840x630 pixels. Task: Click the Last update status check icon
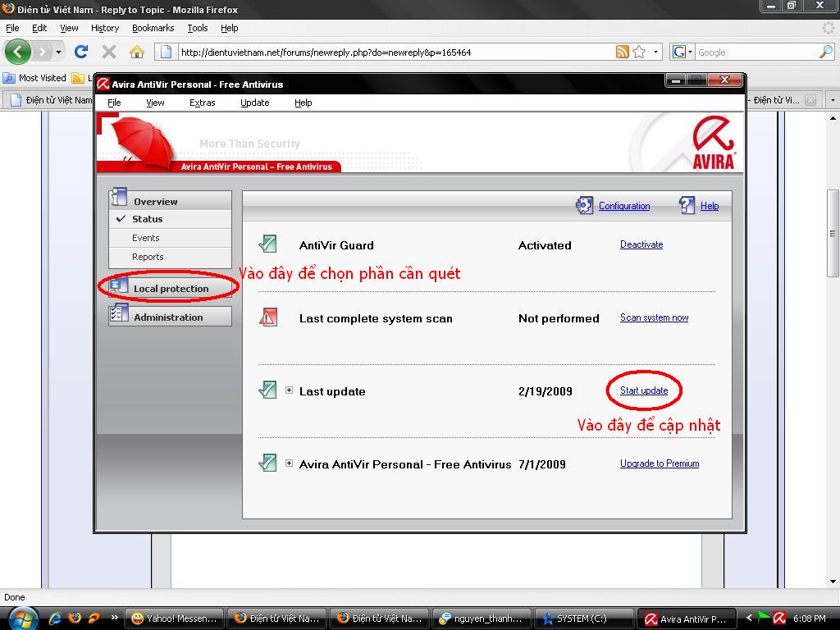pyautogui.click(x=267, y=390)
